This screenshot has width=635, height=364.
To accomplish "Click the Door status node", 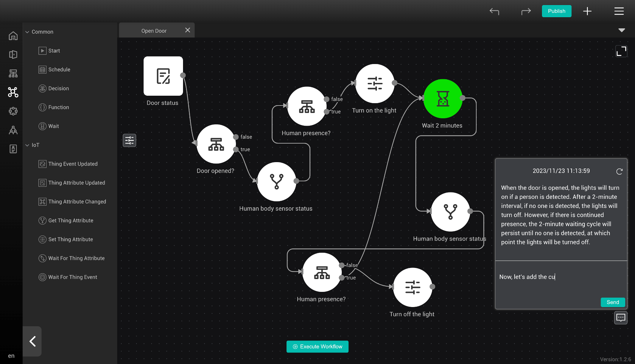I will click(163, 76).
